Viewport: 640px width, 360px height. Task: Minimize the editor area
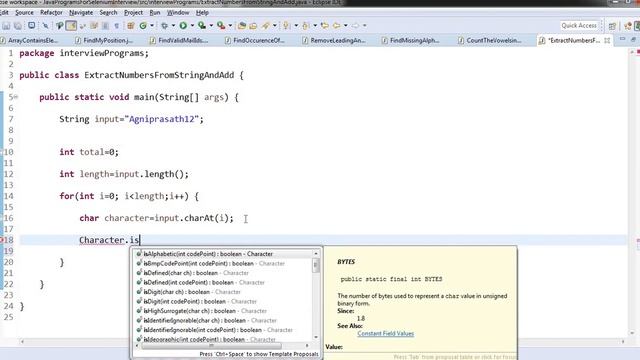click(x=622, y=39)
